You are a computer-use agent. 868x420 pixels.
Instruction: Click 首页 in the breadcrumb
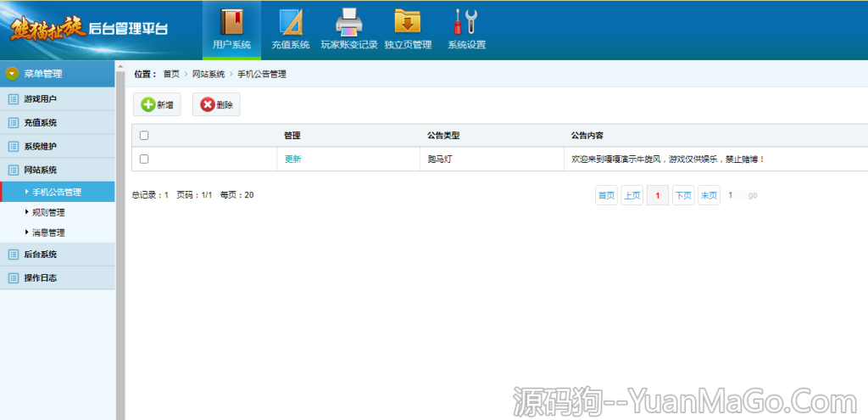point(171,75)
